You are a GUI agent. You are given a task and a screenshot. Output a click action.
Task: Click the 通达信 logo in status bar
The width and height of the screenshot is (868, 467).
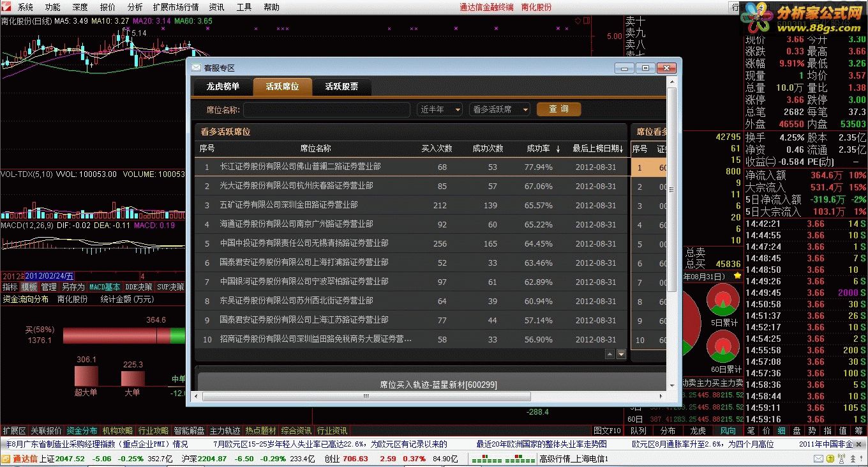pyautogui.click(x=20, y=459)
